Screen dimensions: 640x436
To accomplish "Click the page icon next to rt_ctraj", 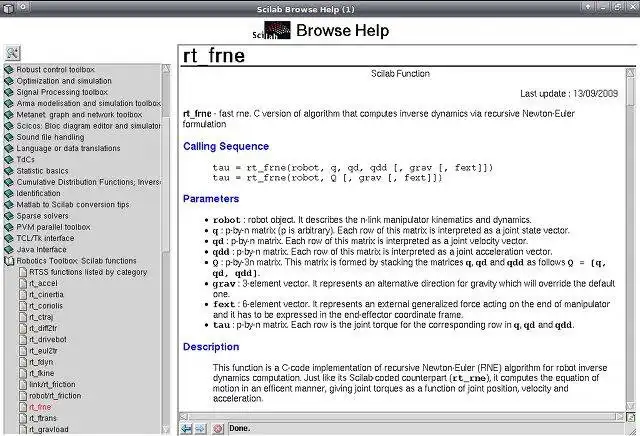I will (x=23, y=317).
